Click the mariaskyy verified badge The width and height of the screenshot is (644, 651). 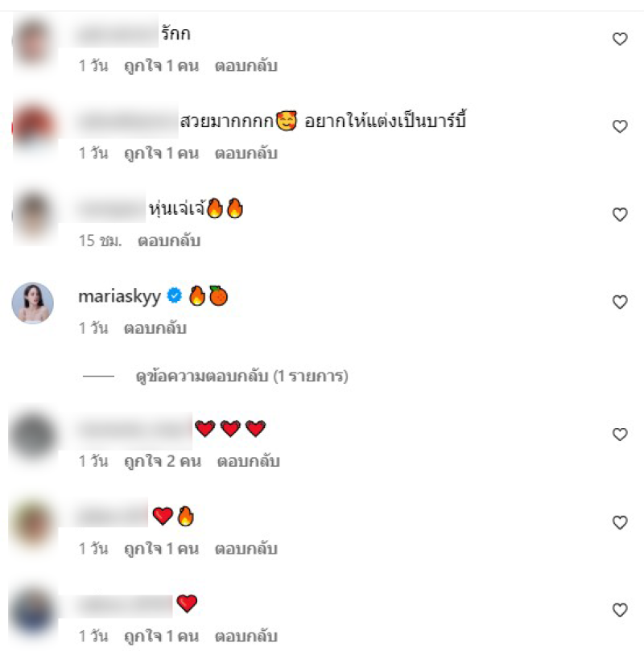click(x=175, y=295)
